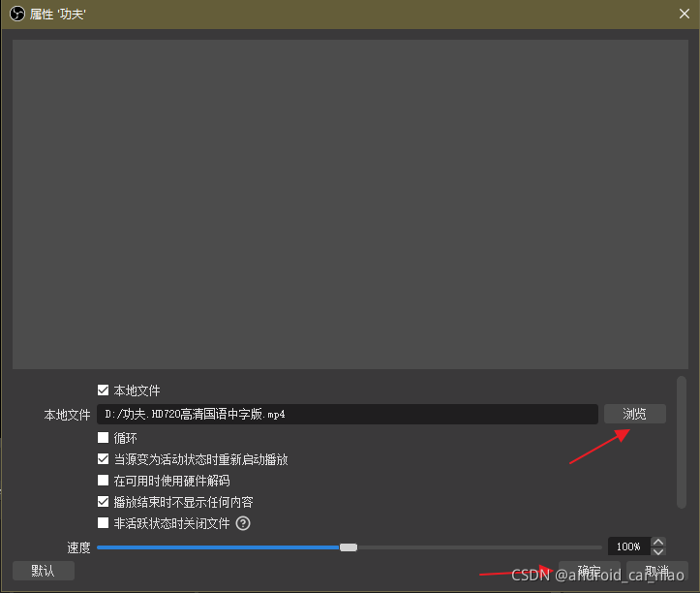Enable the 循环 loop checkbox
The width and height of the screenshot is (700, 593).
click(104, 438)
